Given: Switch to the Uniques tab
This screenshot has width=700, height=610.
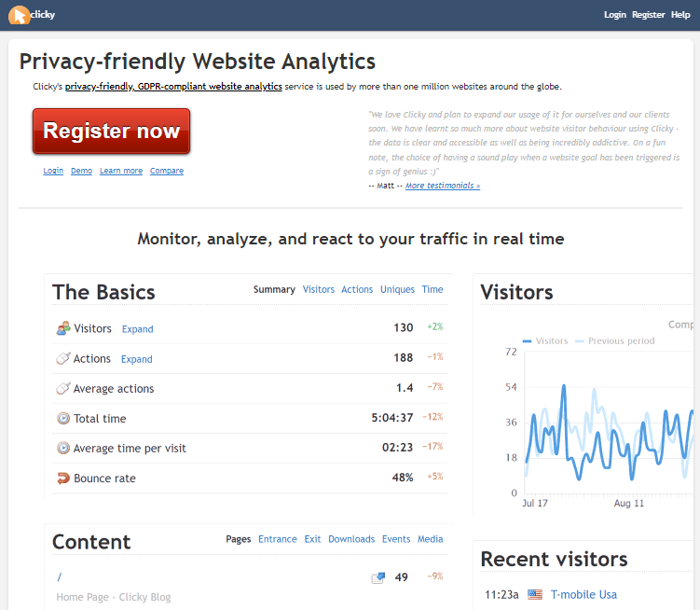Looking at the screenshot, I should tap(397, 289).
